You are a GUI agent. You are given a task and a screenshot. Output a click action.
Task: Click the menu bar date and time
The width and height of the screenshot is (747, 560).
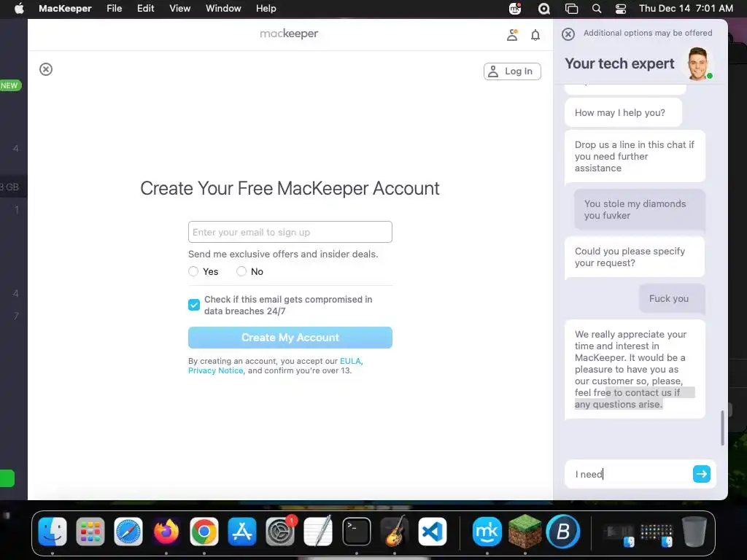686,9
